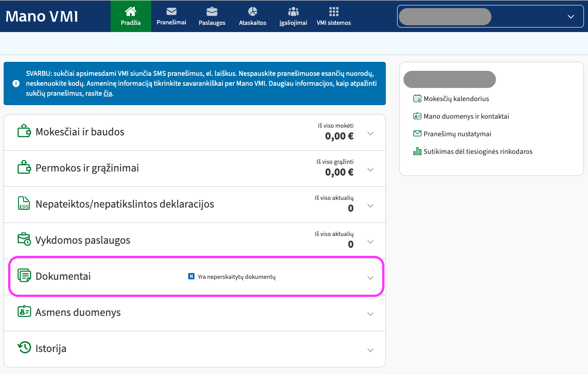The height and width of the screenshot is (375, 588).
Task: Click the Sutikimas dėl rinkodaros chart icon
Action: tap(417, 151)
